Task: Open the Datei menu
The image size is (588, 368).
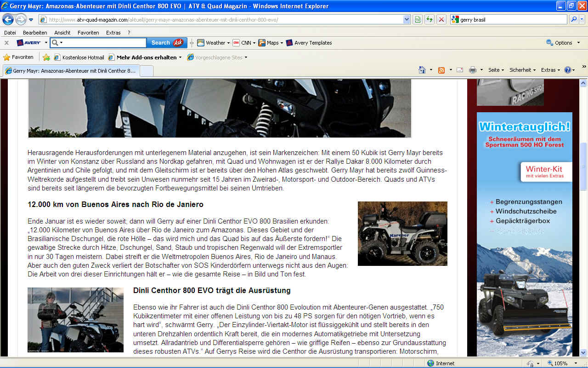Action: pyautogui.click(x=10, y=33)
